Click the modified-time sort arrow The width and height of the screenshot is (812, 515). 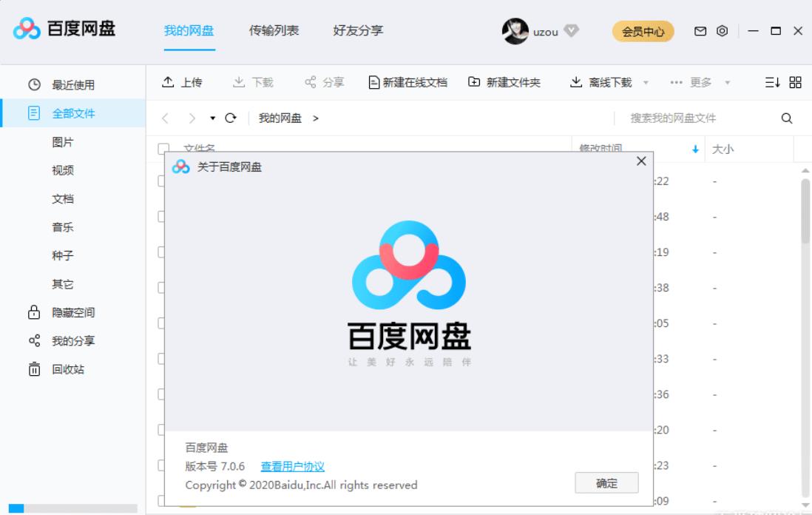[695, 149]
